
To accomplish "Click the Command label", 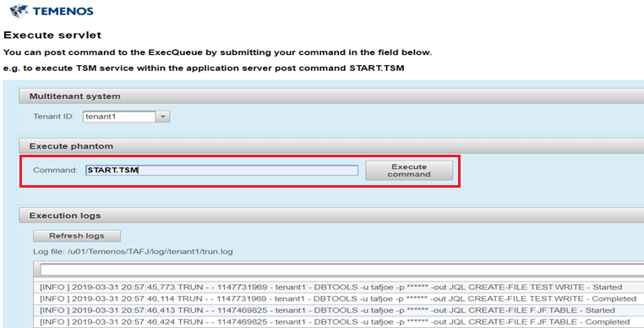I will pyautogui.click(x=56, y=170).
